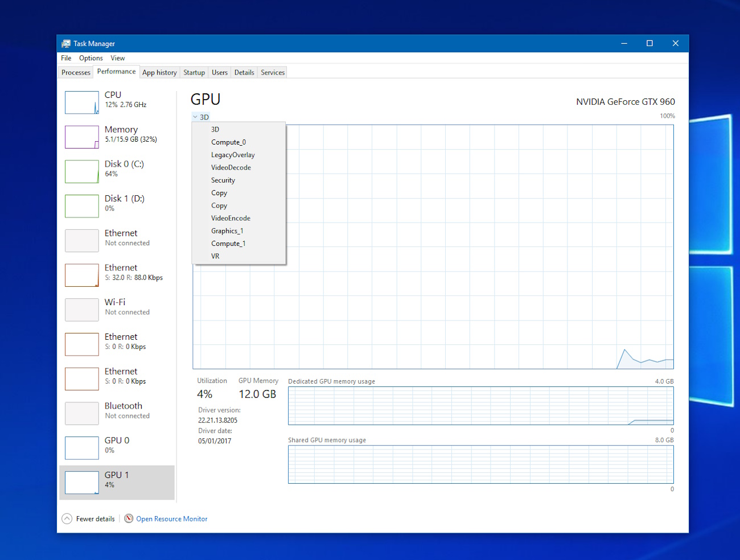Screen dimensions: 740x560
Task: Click the Task Manager title bar icon
Action: click(66, 44)
